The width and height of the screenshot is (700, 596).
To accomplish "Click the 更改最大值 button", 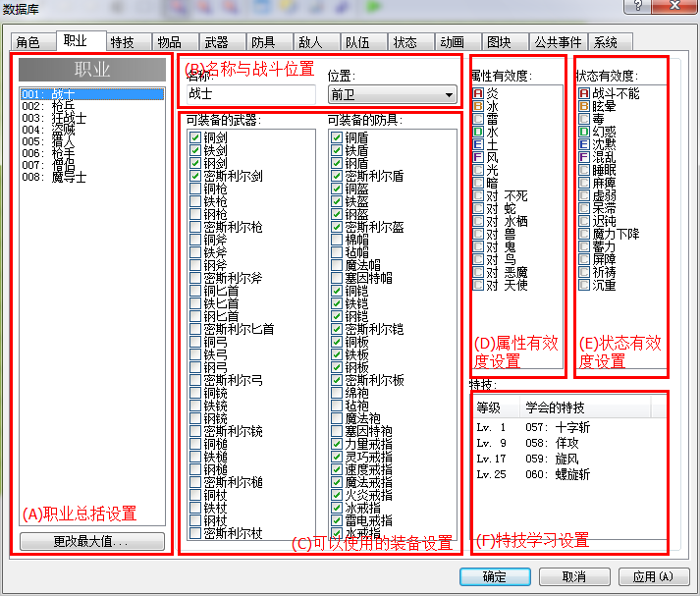I will (92, 542).
